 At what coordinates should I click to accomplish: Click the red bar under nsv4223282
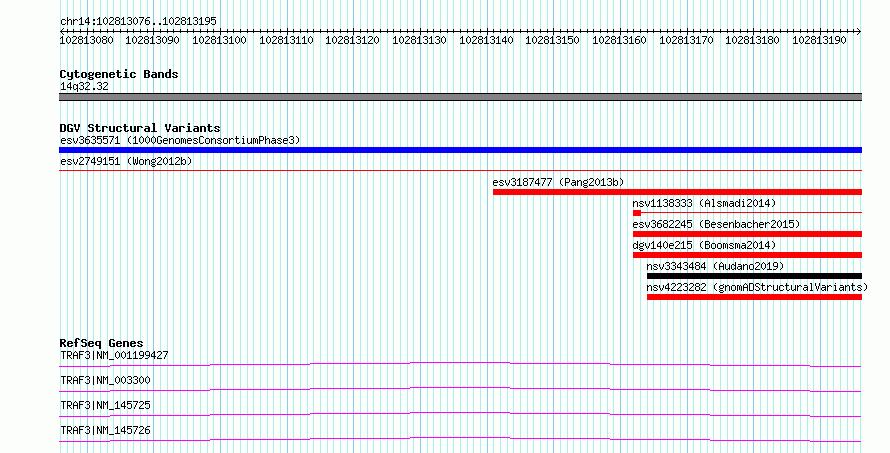click(x=754, y=297)
